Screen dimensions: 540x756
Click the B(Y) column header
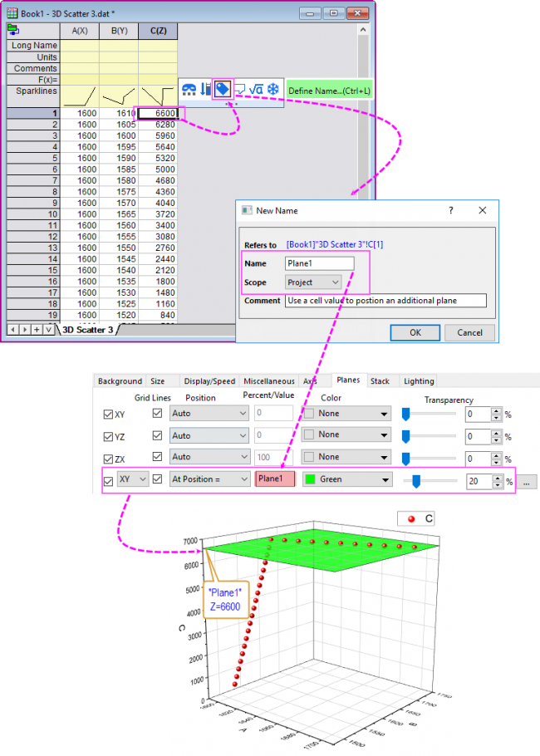(x=119, y=31)
